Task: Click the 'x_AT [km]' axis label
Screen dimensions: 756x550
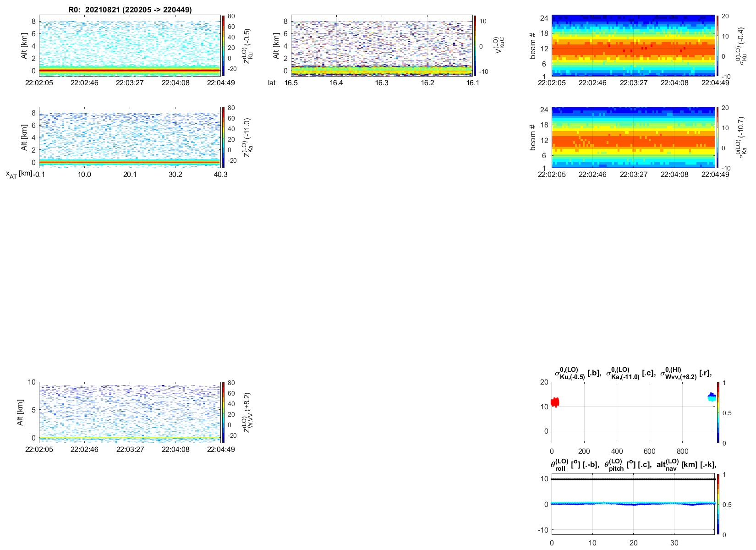Action: pos(19,174)
